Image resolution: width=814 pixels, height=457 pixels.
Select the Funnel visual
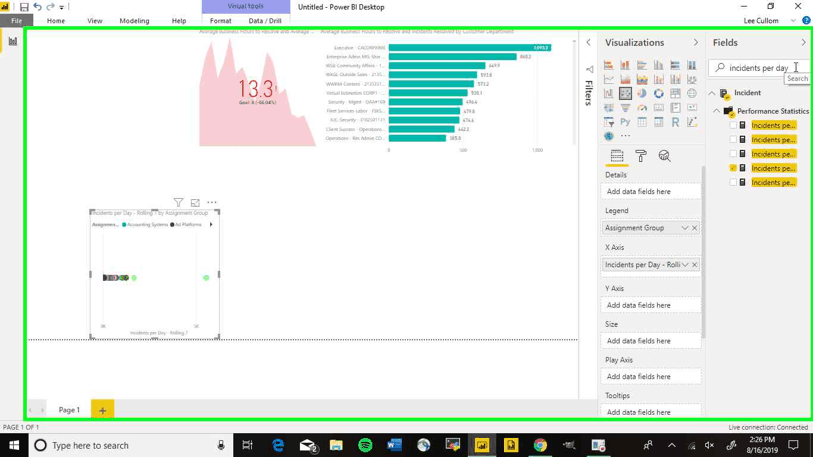click(x=625, y=107)
